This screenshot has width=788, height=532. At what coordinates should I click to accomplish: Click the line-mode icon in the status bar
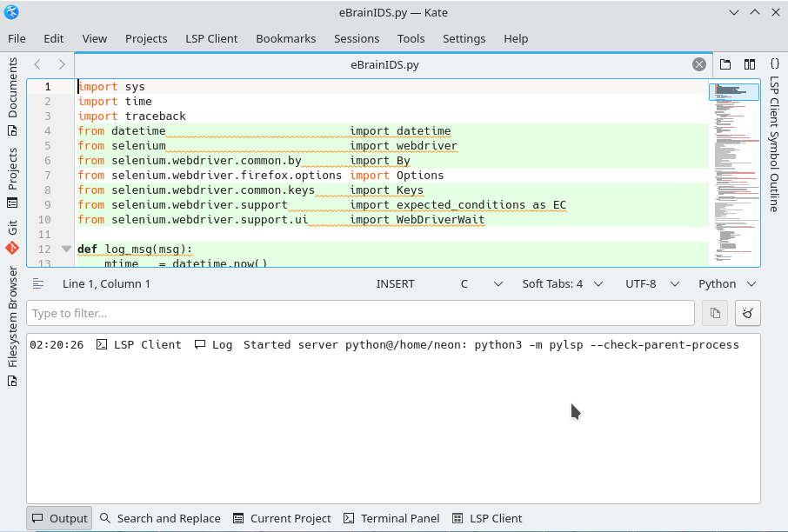[38, 284]
